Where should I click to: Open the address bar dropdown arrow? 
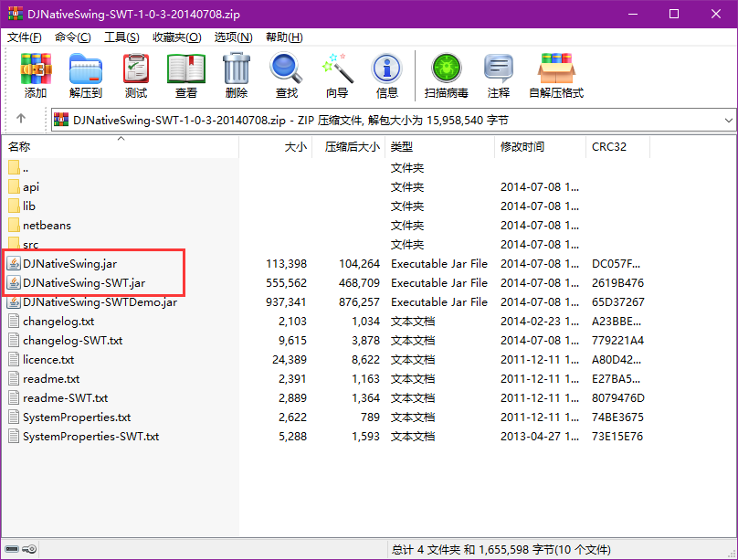tap(726, 118)
